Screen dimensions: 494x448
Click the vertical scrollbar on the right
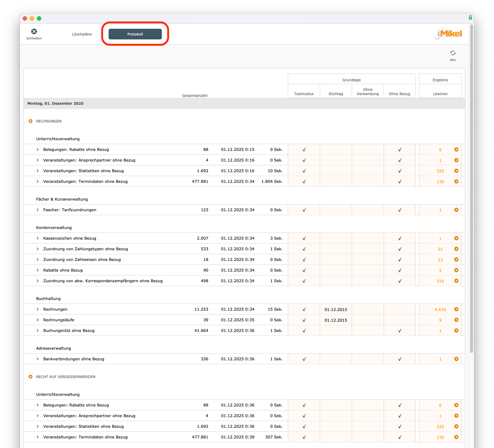click(471, 188)
